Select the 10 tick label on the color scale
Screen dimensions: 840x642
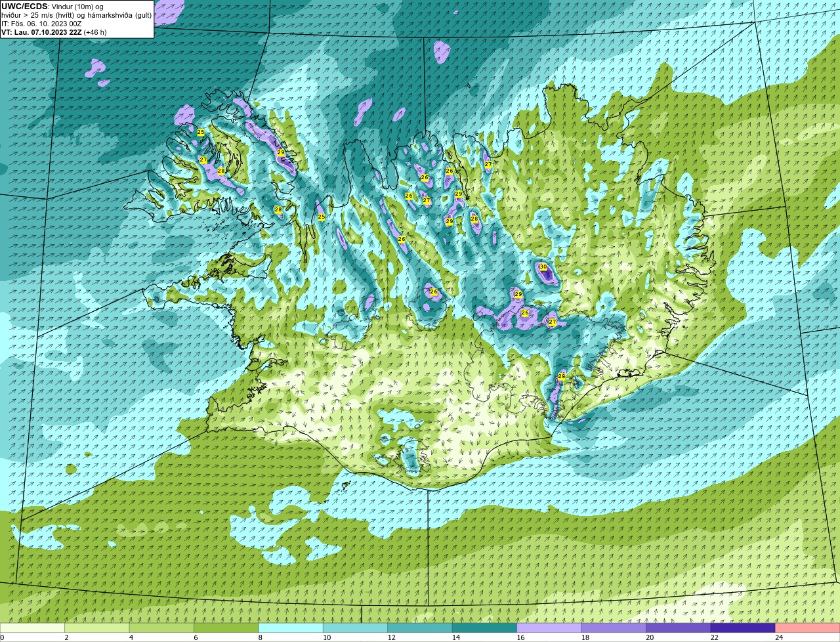tap(326, 637)
